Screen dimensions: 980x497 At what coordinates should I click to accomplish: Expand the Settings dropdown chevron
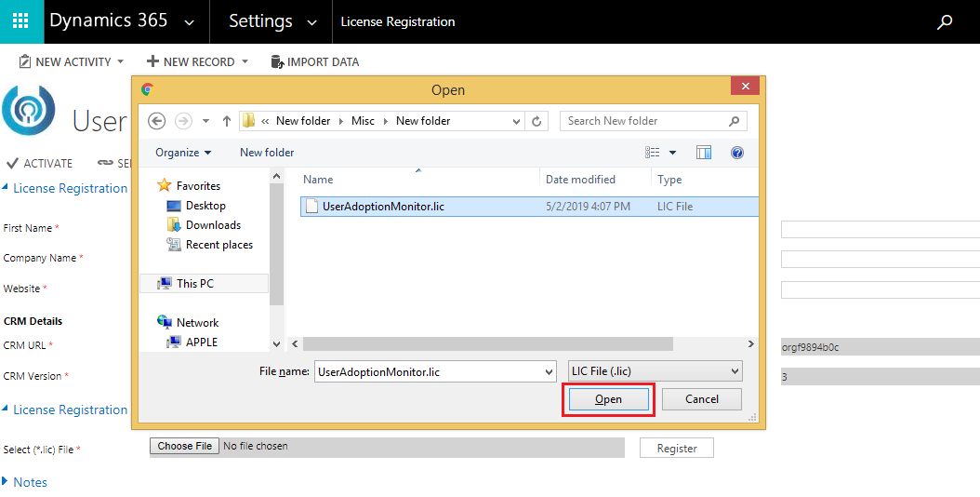[x=311, y=23]
